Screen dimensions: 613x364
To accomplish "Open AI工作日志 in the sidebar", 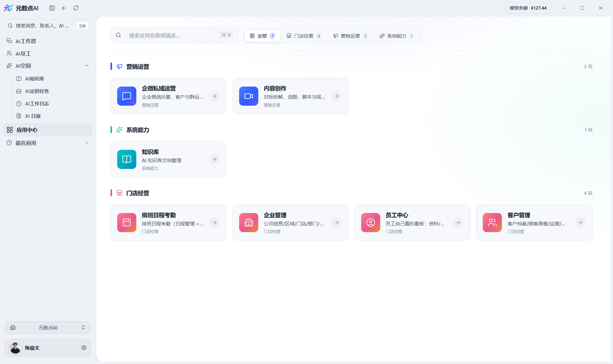I will pos(53,103).
